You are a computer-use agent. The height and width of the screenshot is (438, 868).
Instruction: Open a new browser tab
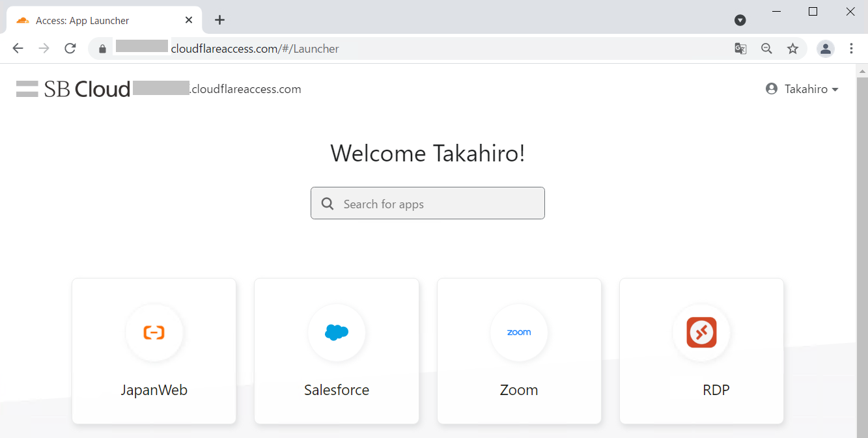click(x=219, y=20)
